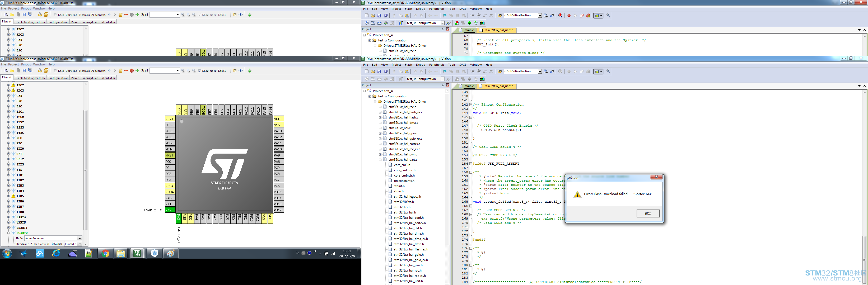Open Power Consumption Calculator tab, front CubeMX
The width and height of the screenshot is (868, 285).
tap(93, 78)
